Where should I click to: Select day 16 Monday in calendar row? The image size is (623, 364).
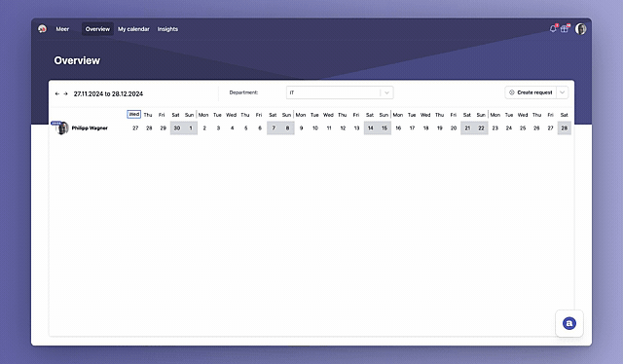[398, 127]
